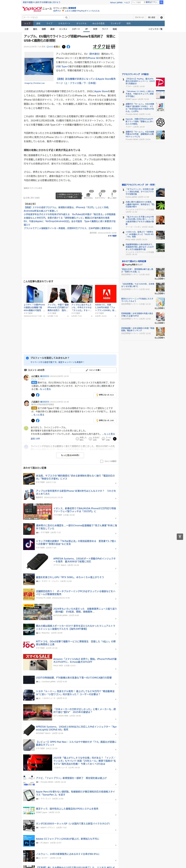Viewport: 186px width, 868px height.
Task: Click the web search magnifier button
Action: coord(161,2)
